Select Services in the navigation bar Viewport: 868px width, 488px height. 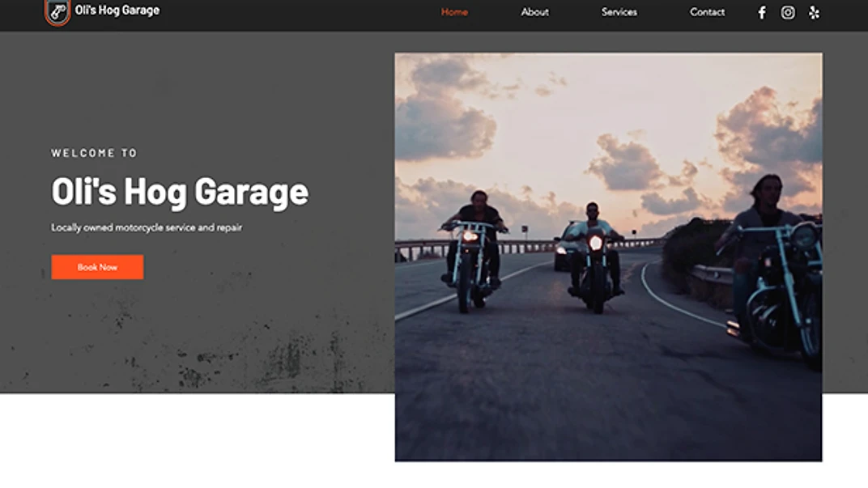(619, 12)
